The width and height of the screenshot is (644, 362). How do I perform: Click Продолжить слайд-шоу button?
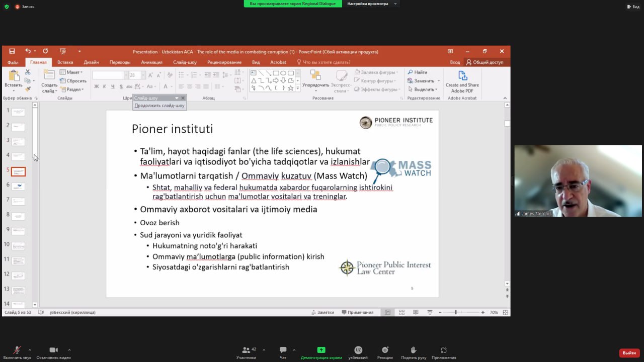(159, 106)
